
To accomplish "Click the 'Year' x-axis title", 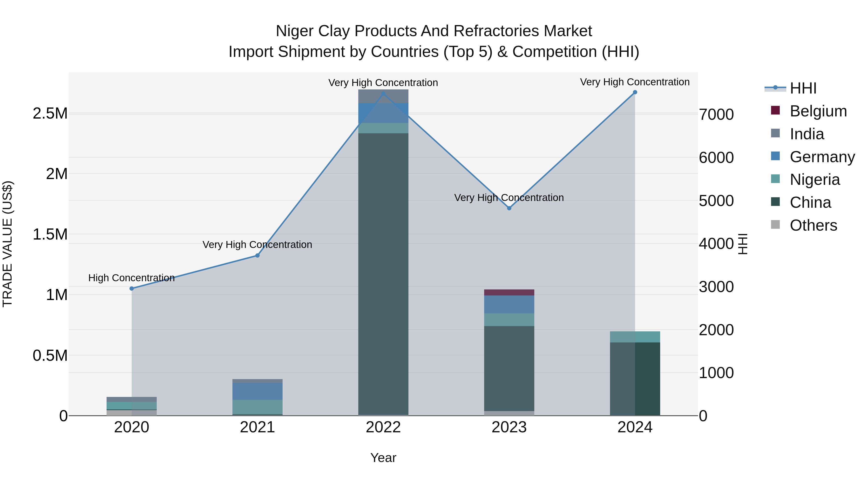I will [x=383, y=458].
